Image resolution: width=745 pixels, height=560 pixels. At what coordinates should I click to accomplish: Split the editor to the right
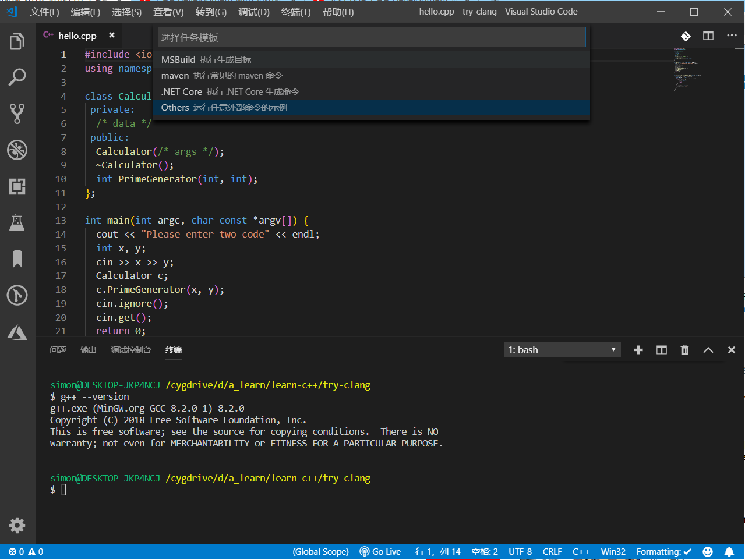click(708, 36)
